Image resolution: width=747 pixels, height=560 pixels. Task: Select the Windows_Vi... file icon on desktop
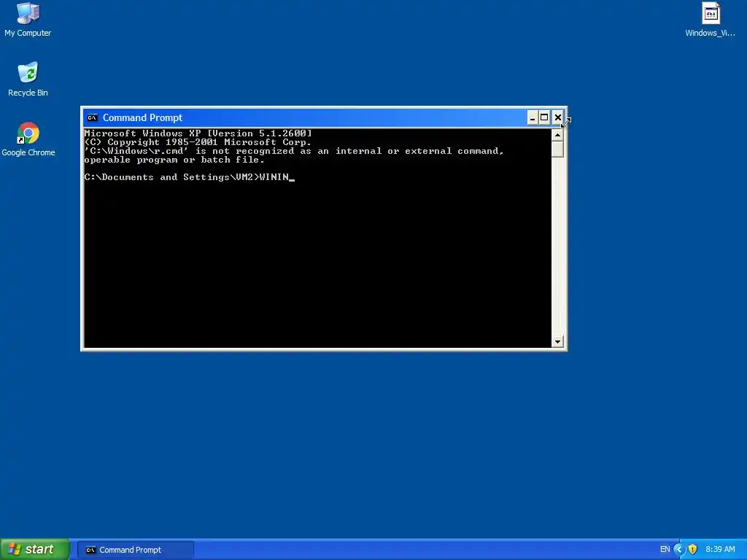click(x=710, y=20)
